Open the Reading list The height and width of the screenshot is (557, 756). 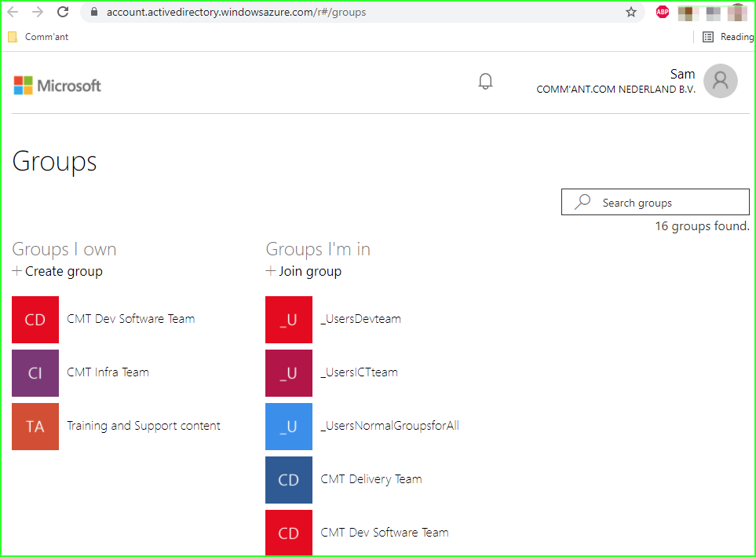tap(728, 37)
